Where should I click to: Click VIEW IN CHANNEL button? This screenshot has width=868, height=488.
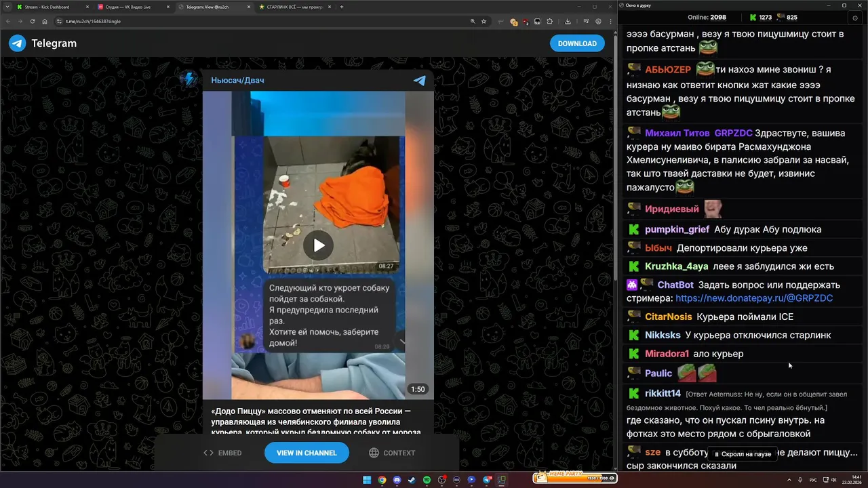307,453
